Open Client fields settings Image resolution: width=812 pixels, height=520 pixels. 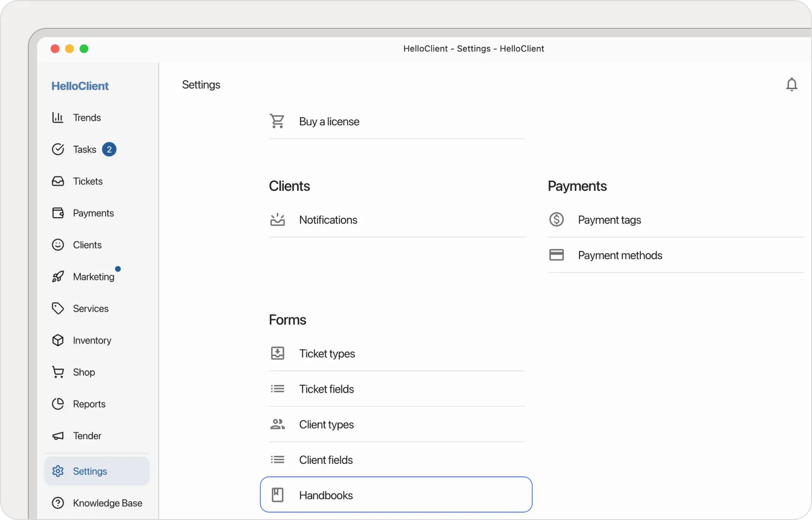(x=326, y=460)
